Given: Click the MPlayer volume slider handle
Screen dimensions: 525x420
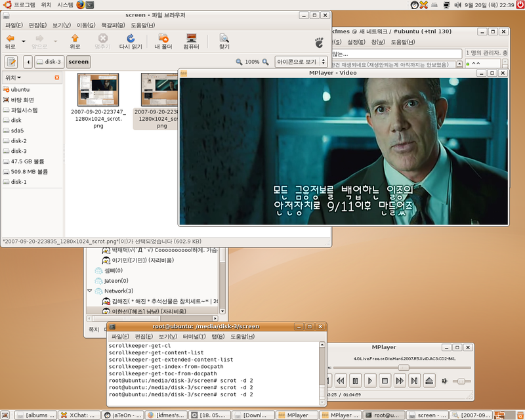Looking at the screenshot, I should pos(461,381).
